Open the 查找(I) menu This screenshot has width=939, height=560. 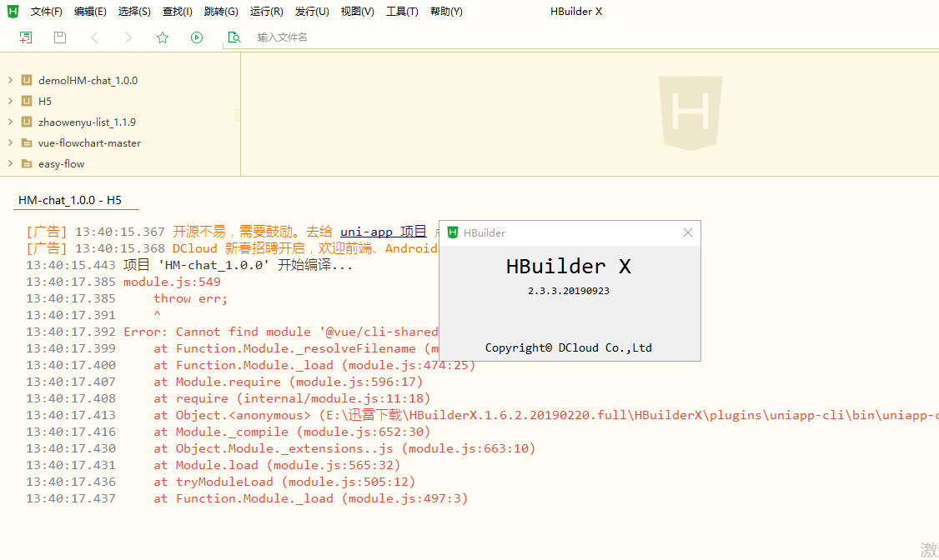click(x=178, y=12)
